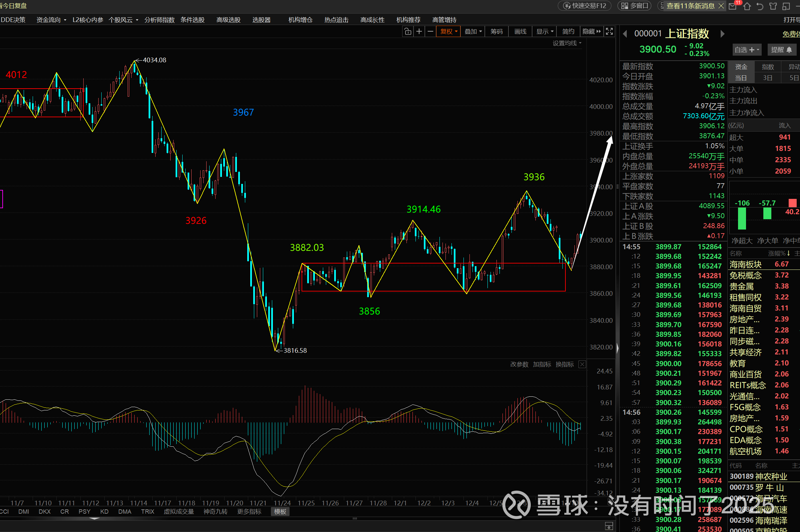Open 机构增仓 menu item
The height and width of the screenshot is (532, 800).
click(300, 20)
